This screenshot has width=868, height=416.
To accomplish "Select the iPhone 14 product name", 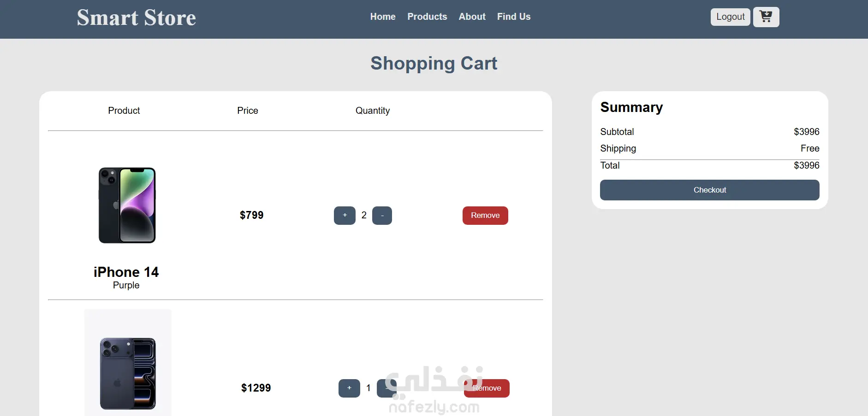I will pyautogui.click(x=126, y=272).
